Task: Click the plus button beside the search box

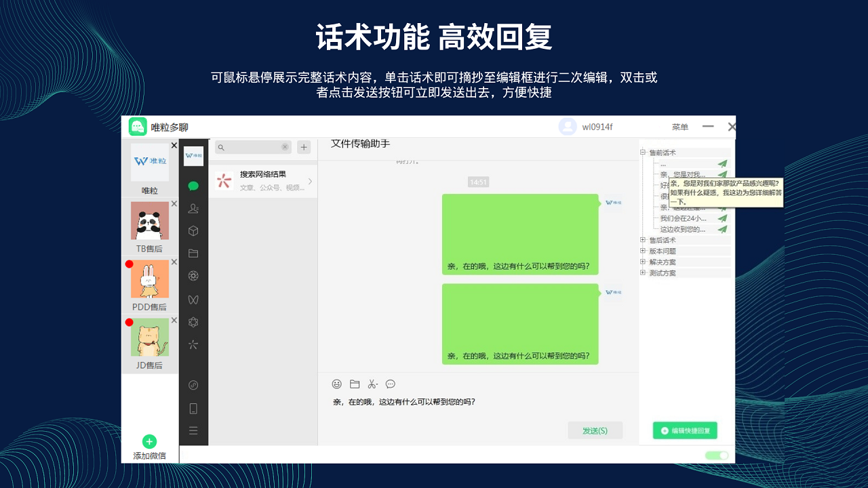Action: pos(304,147)
